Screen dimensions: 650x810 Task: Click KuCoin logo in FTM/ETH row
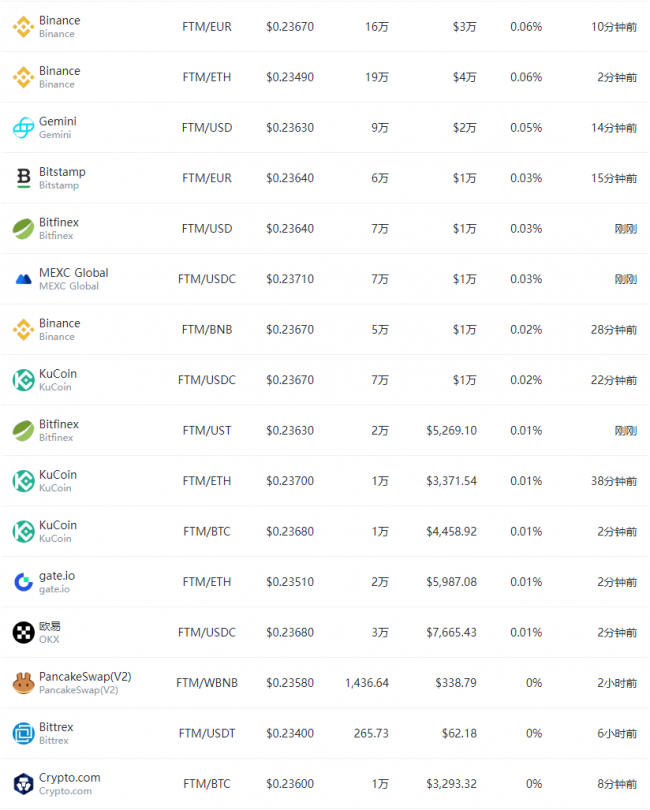23,481
